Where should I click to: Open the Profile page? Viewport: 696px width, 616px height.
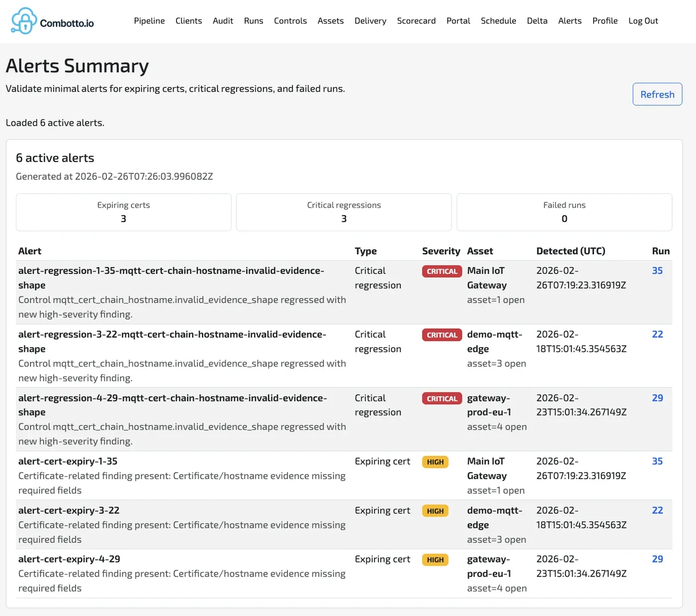tap(605, 21)
